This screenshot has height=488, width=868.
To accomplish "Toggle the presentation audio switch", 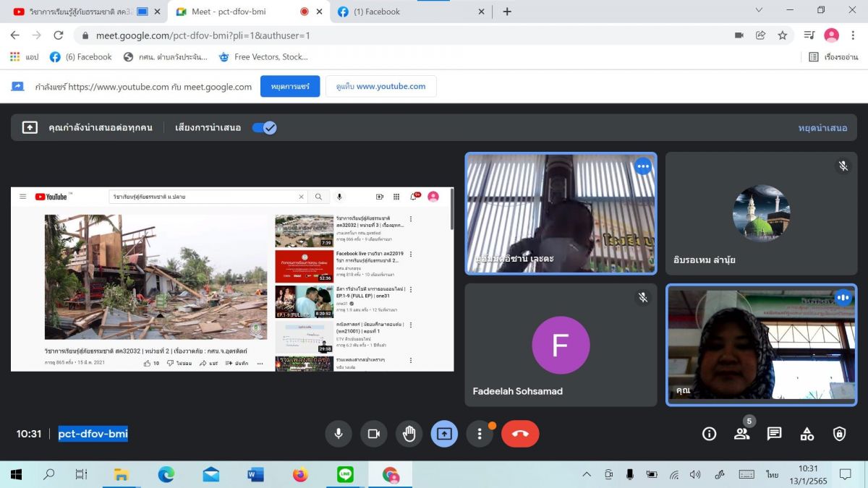I will click(x=264, y=128).
